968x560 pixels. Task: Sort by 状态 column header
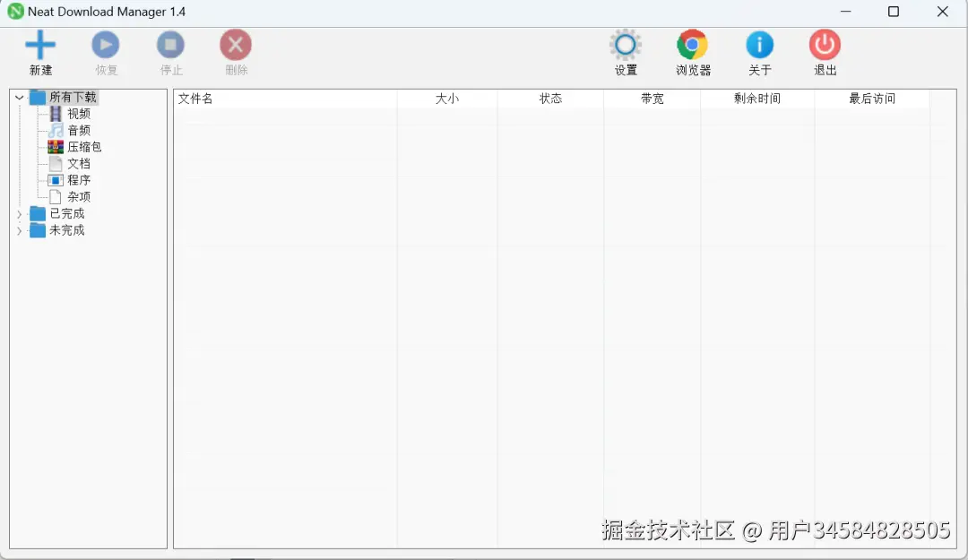(x=550, y=99)
